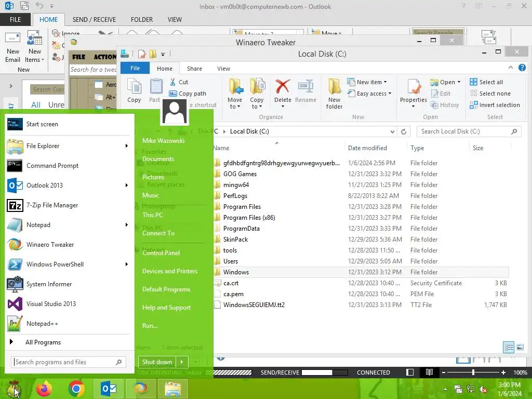This screenshot has height=399, width=532.
Task: Click Run... in Start menu
Action: tap(150, 326)
